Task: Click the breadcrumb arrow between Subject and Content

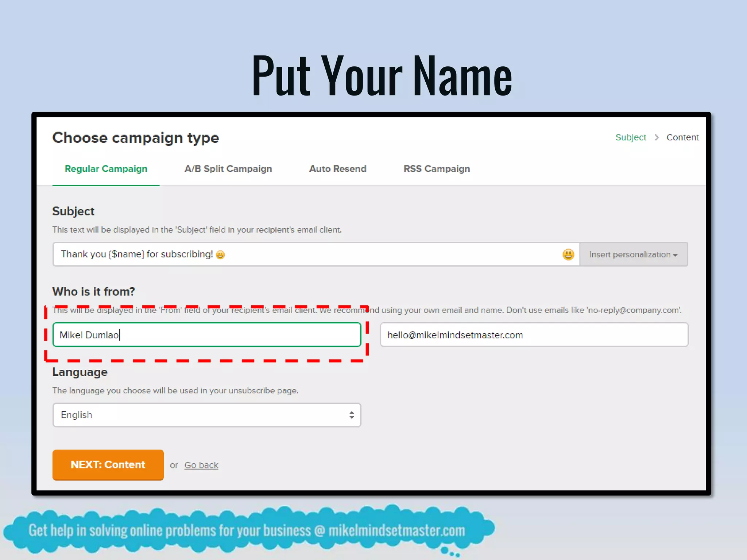Action: click(657, 137)
